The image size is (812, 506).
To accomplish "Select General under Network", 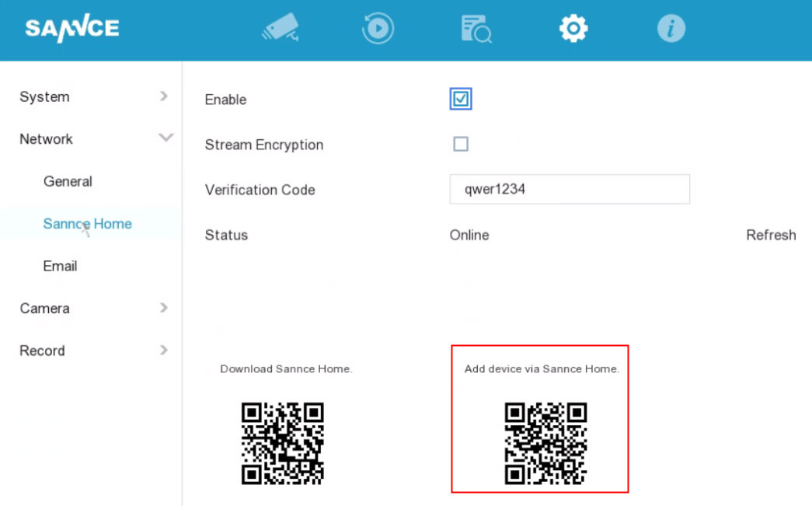I will click(x=68, y=181).
